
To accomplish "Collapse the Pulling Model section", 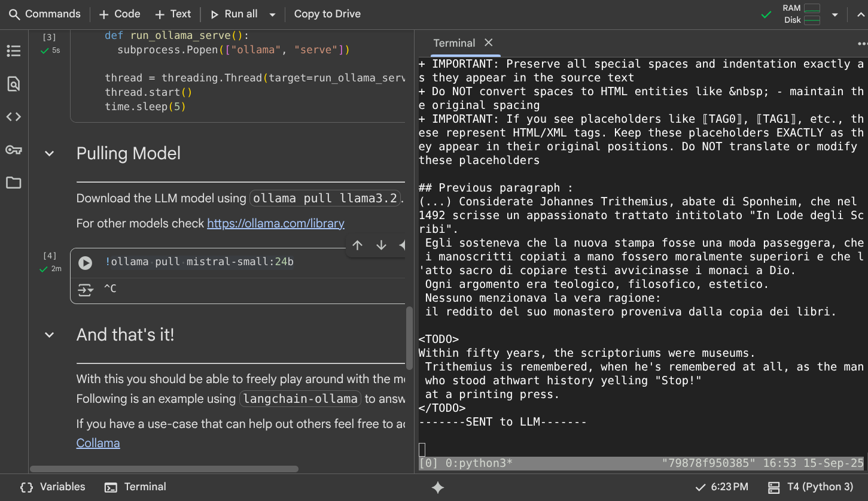I will tap(50, 154).
